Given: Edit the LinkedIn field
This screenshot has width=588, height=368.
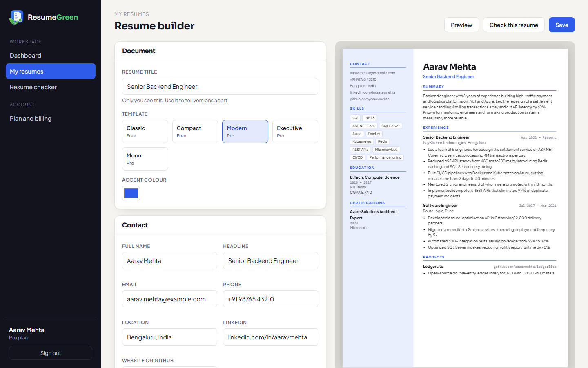Looking at the screenshot, I should 271,337.
